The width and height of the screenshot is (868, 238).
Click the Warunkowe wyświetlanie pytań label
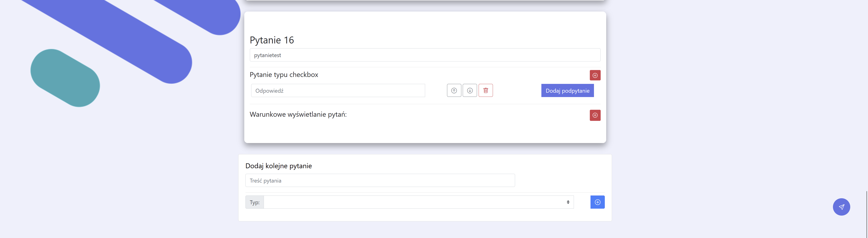point(298,114)
